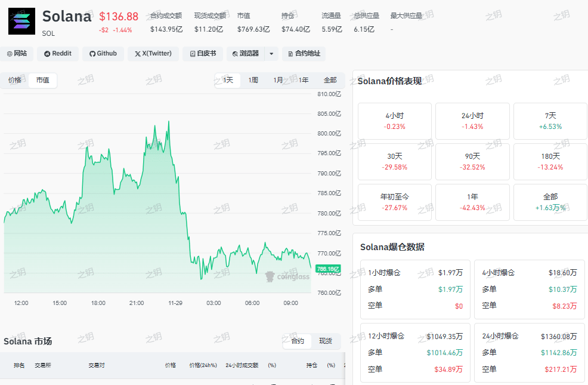This screenshot has height=385, width=588.
Task: Click the Solana logo icon
Action: point(21,21)
